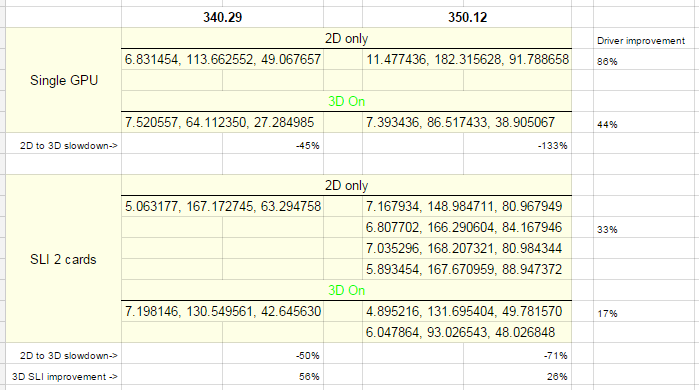
Task: Select the 350.12 column header cell
Action: [467, 17]
